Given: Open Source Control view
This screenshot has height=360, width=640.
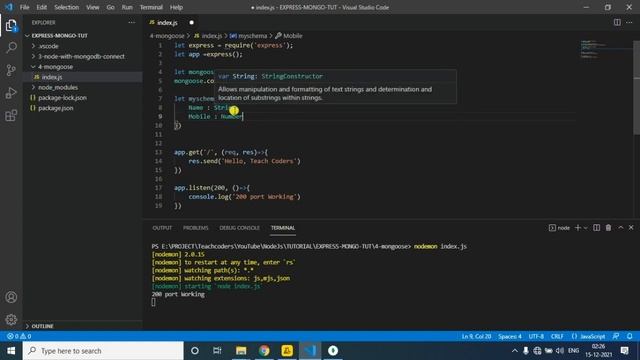Looking at the screenshot, I should (11, 70).
